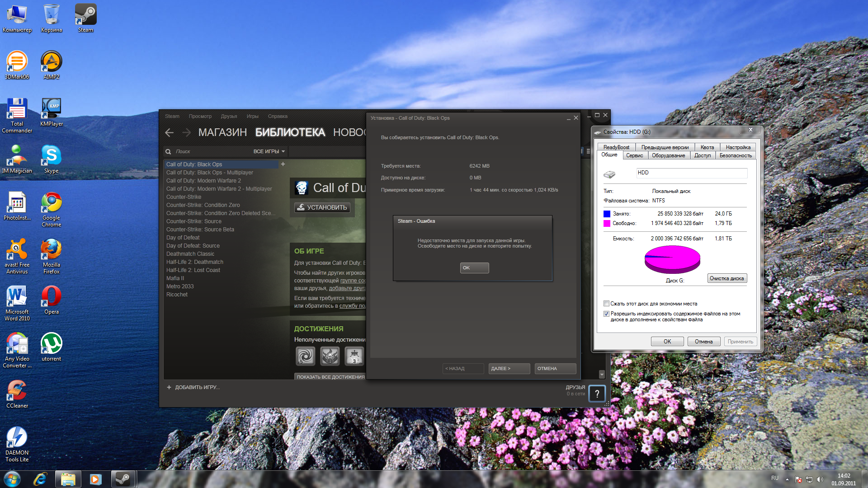Image resolution: width=868 pixels, height=488 pixels.
Task: Click blue Занято color swatch
Action: (x=607, y=214)
